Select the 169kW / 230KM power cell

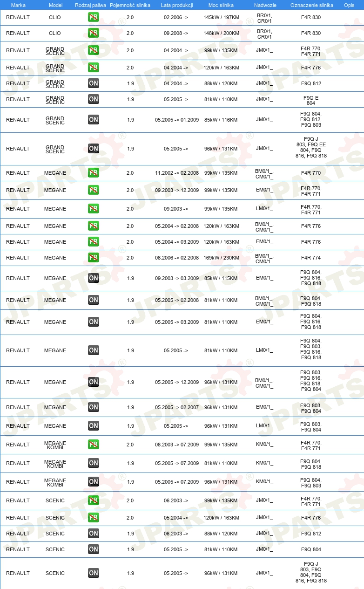click(x=222, y=258)
